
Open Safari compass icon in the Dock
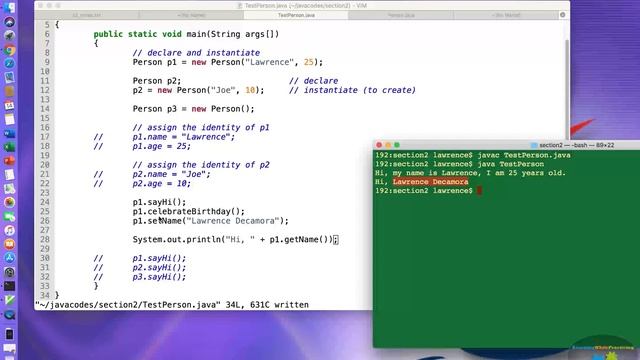9,64
